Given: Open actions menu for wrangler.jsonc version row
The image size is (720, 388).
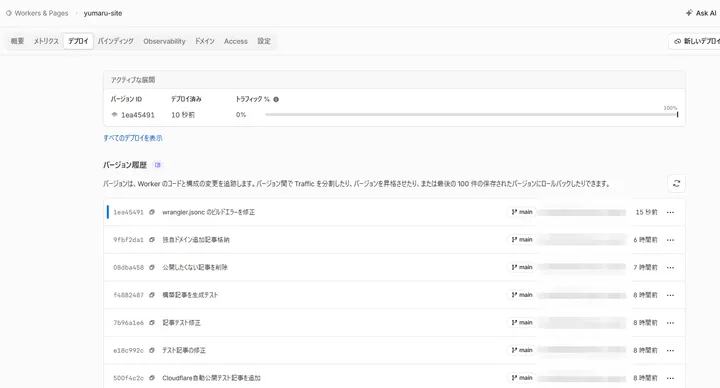Looking at the screenshot, I should coord(670,212).
